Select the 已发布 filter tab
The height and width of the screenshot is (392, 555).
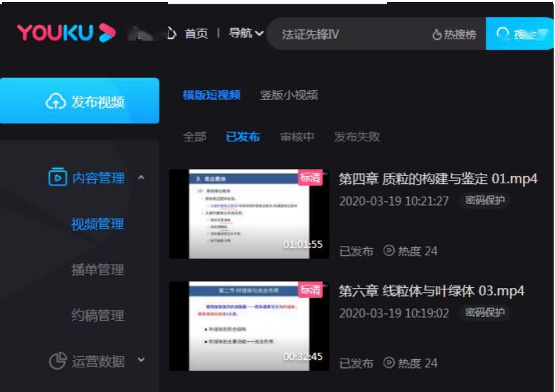pos(243,137)
